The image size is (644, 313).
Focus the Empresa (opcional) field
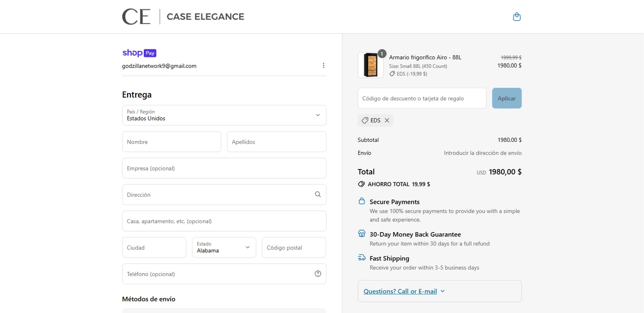224,168
